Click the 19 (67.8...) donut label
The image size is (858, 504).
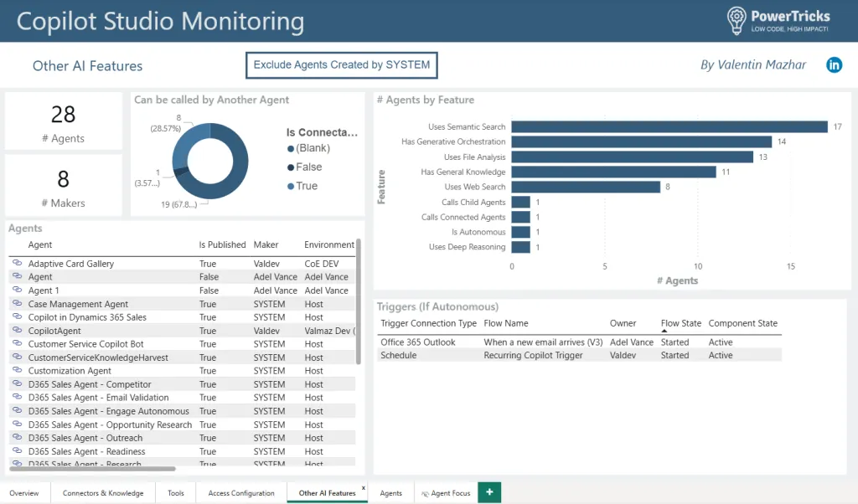[178, 204]
